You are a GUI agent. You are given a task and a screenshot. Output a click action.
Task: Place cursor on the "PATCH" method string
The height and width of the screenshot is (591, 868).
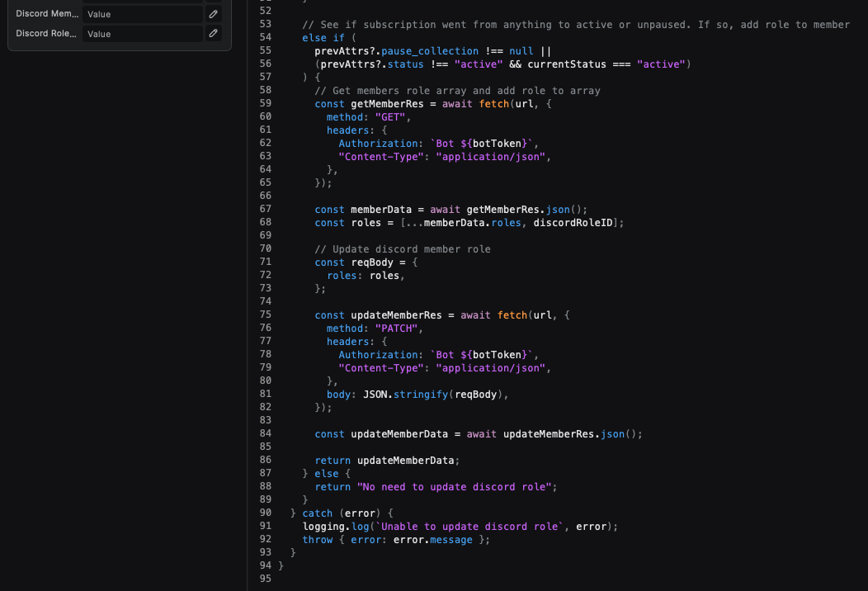click(x=399, y=328)
